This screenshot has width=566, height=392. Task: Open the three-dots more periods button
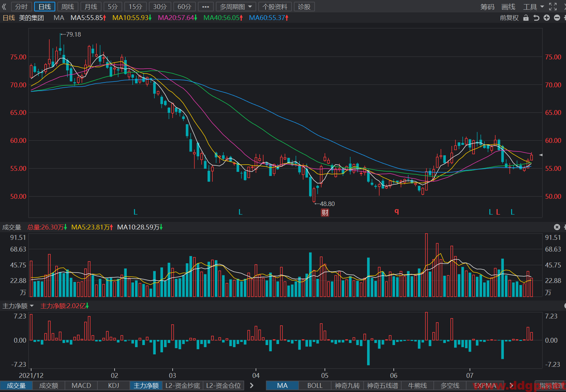(205, 7)
